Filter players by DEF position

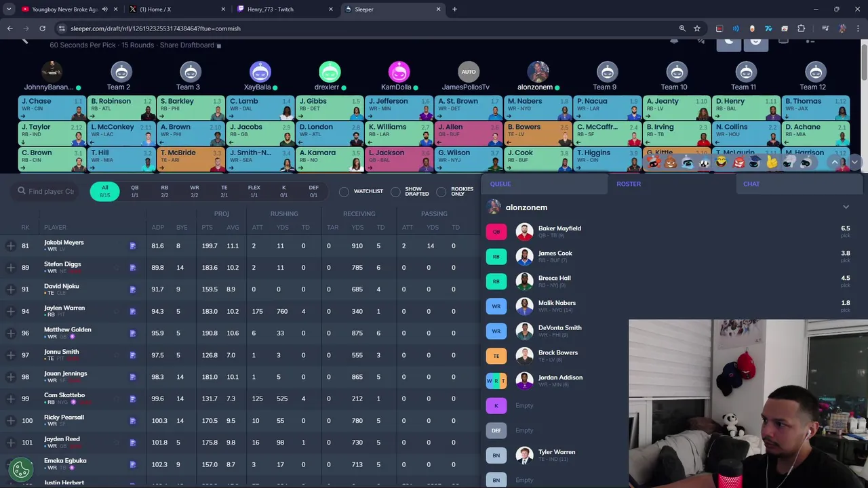(313, 191)
